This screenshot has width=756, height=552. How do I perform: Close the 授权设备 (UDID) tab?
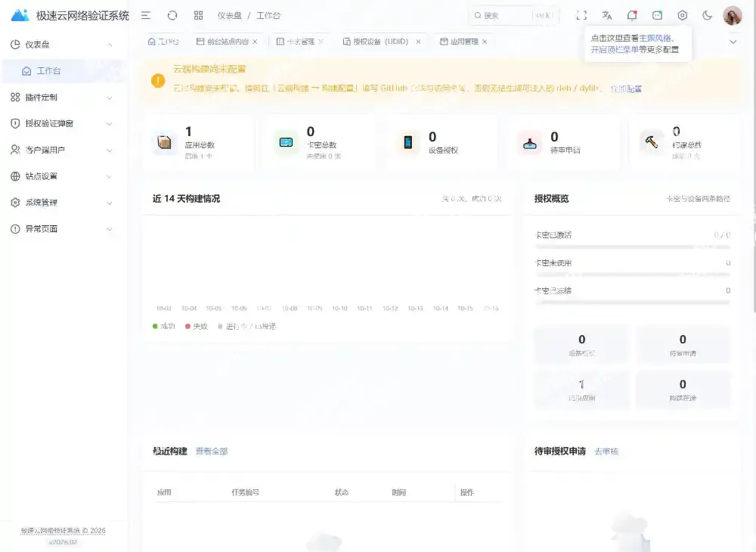[x=419, y=42]
